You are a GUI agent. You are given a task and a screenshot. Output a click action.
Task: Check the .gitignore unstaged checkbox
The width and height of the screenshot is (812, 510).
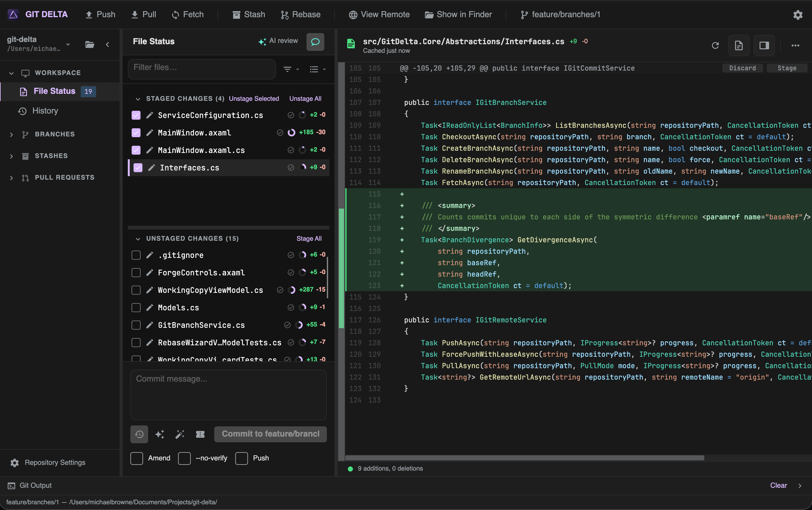136,255
